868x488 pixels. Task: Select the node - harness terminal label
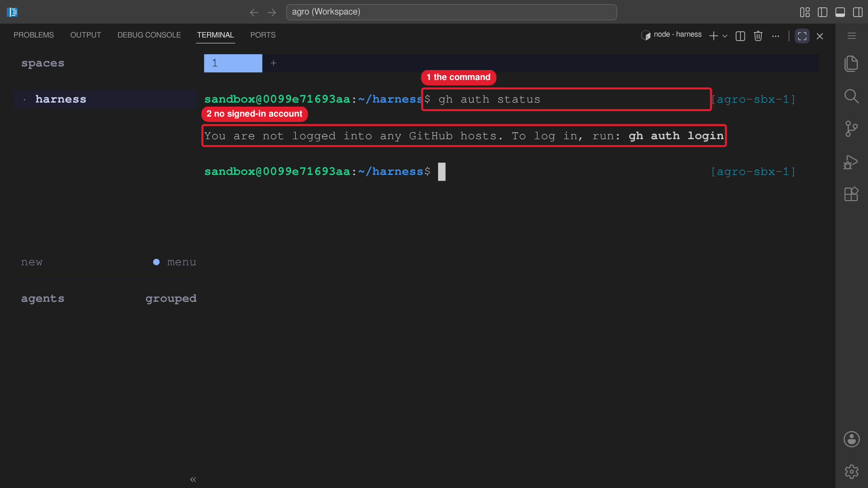click(671, 35)
